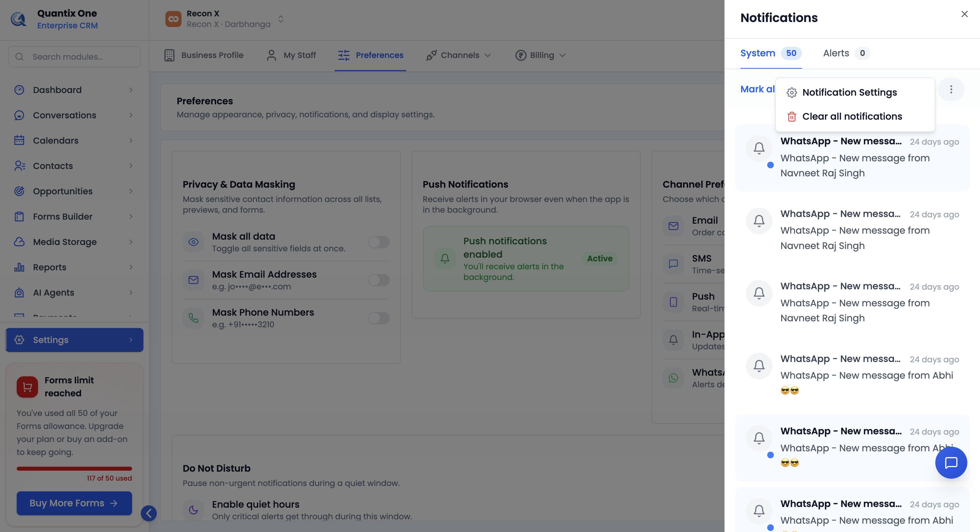Click the eye icon beside Mask all data

[x=193, y=242]
